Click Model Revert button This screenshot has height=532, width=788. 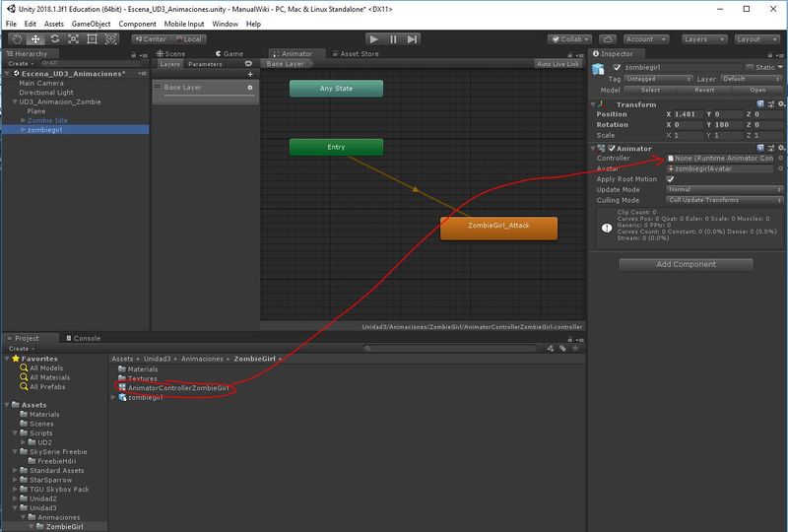(704, 90)
